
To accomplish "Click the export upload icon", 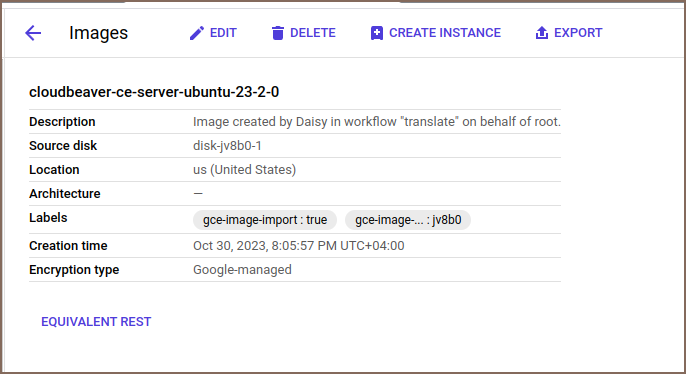I will click(542, 33).
